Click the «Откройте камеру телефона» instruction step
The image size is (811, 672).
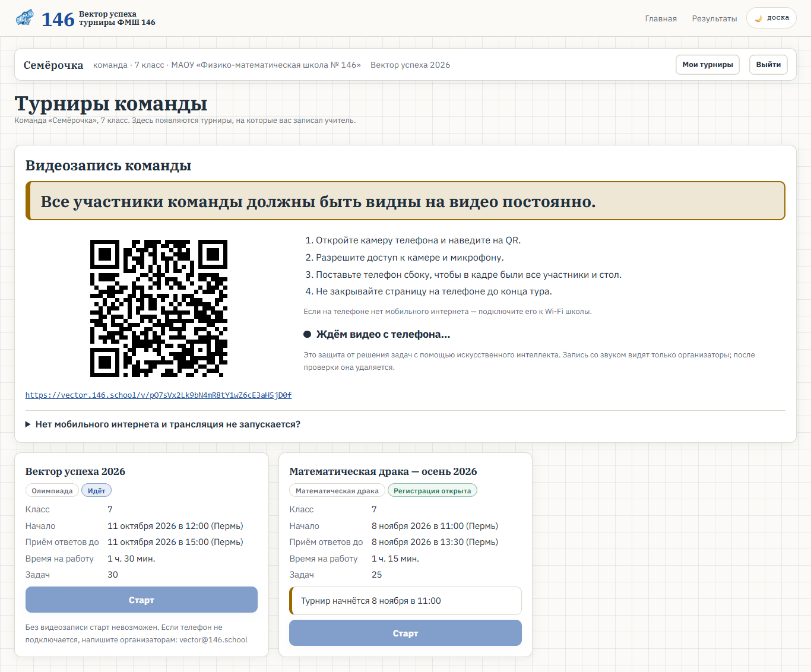(418, 240)
